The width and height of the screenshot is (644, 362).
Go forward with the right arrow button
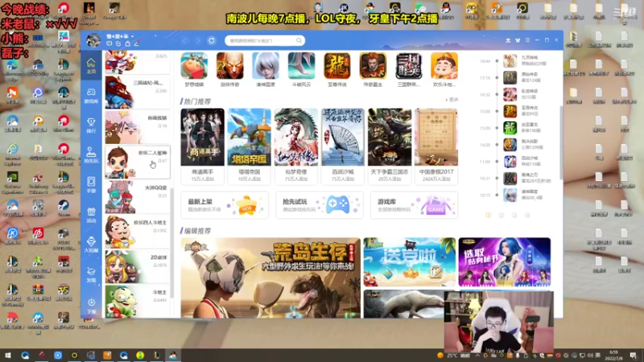point(198,41)
